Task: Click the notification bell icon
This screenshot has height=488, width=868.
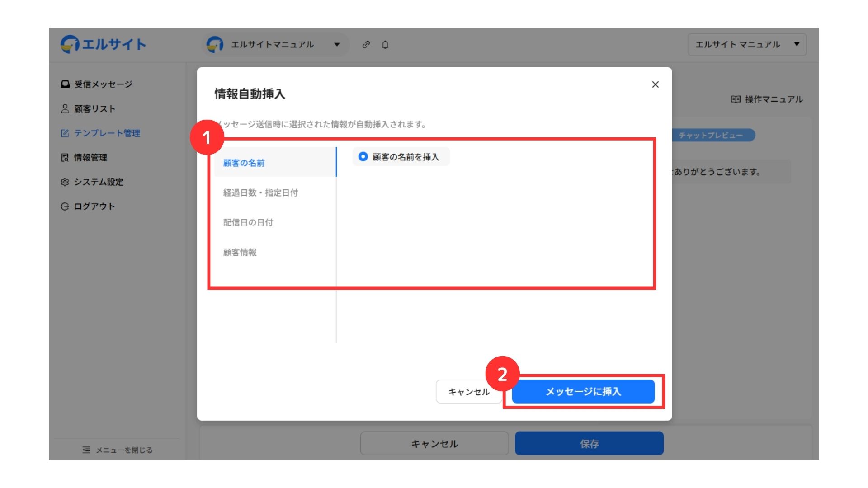Action: tap(385, 45)
